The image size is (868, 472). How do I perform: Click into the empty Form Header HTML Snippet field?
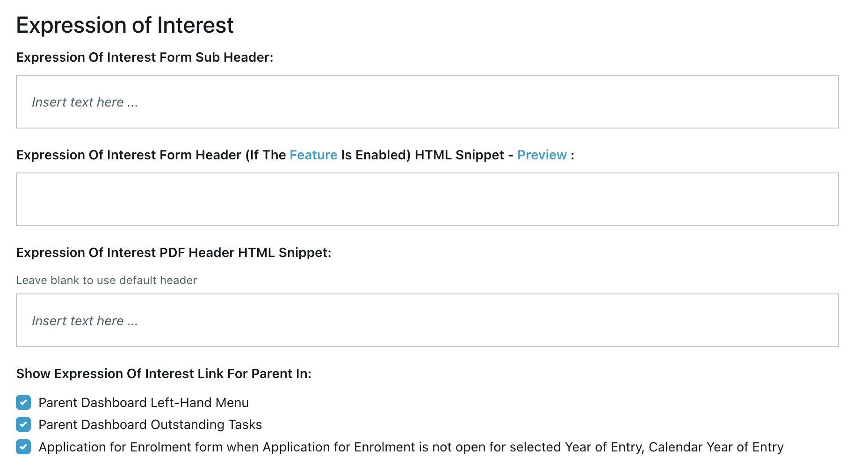427,200
